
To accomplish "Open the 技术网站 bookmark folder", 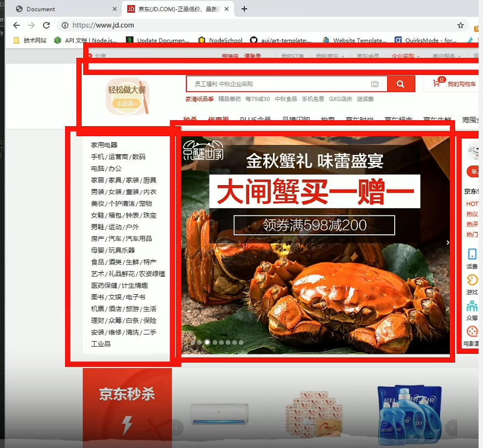I will coord(30,40).
